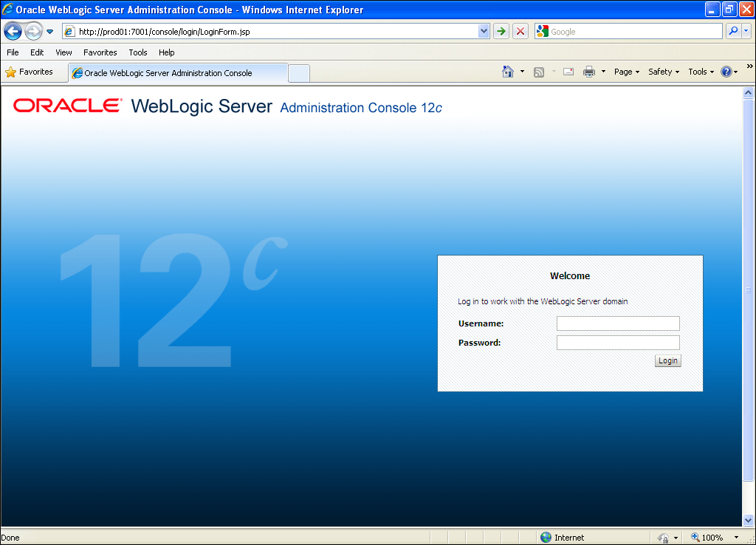This screenshot has width=756, height=545.
Task: Click the scroll down arrow
Action: click(x=749, y=521)
